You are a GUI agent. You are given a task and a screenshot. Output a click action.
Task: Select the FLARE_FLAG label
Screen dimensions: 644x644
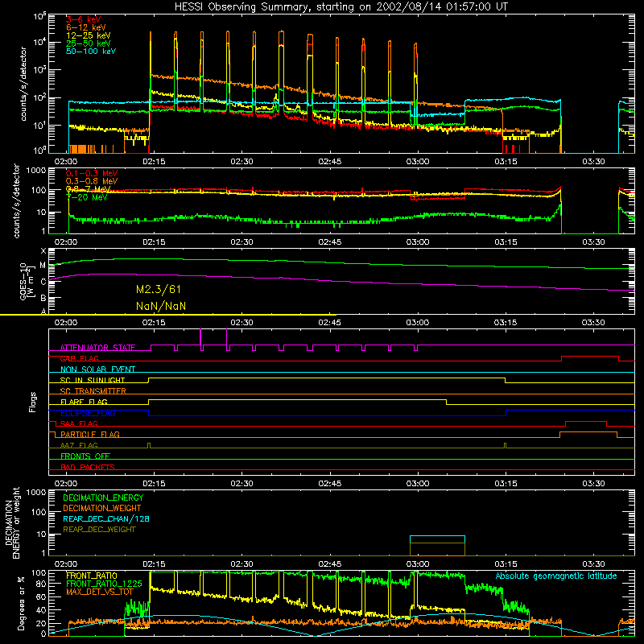point(84,402)
